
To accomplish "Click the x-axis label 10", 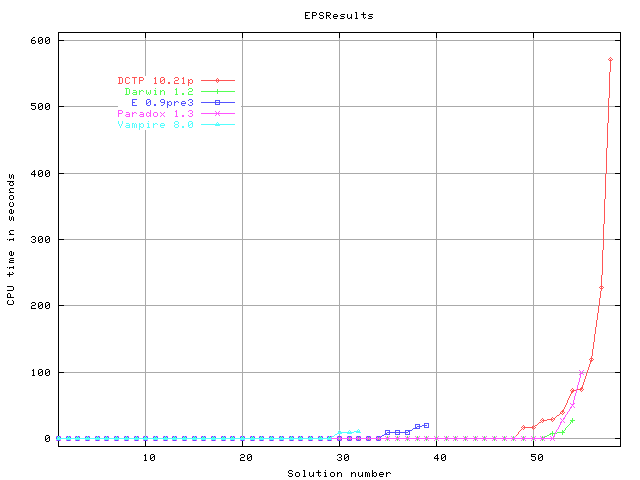I will click(x=149, y=458).
